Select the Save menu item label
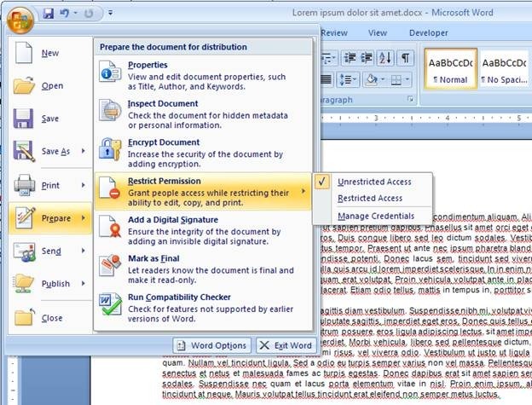Image resolution: width=532 pixels, height=405 pixels. click(50, 119)
